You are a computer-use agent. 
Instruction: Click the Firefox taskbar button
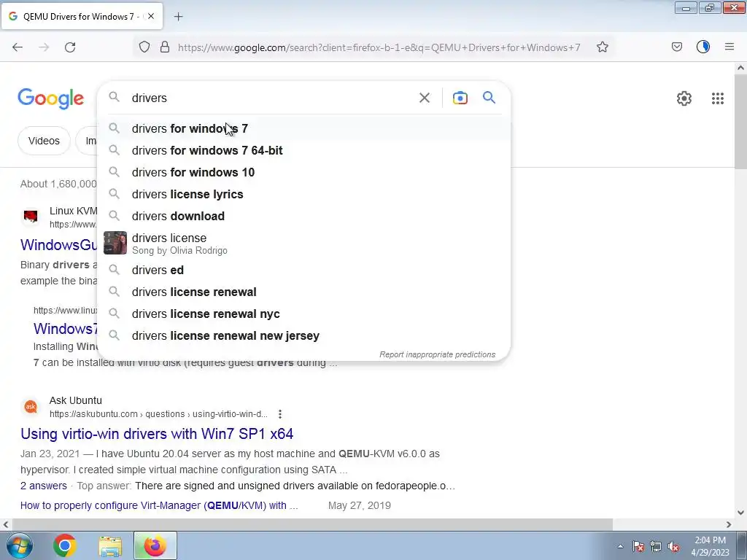tap(155, 545)
